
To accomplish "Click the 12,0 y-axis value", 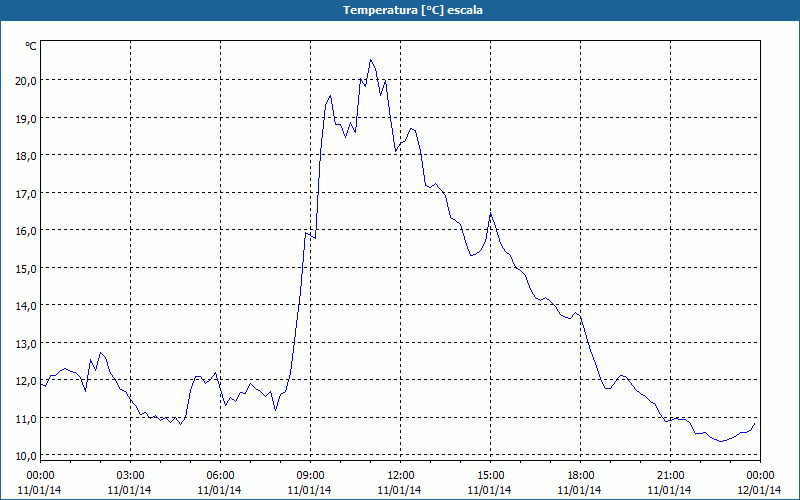I will (27, 381).
